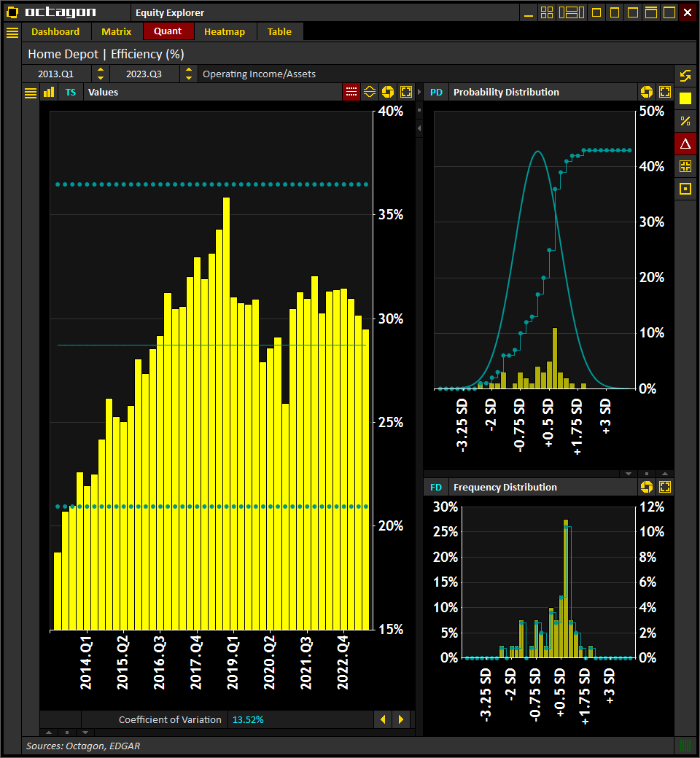Screen dimensions: 700x758
Task: Click up arrow on splitter above Frequency Distribution
Action: coord(665,474)
